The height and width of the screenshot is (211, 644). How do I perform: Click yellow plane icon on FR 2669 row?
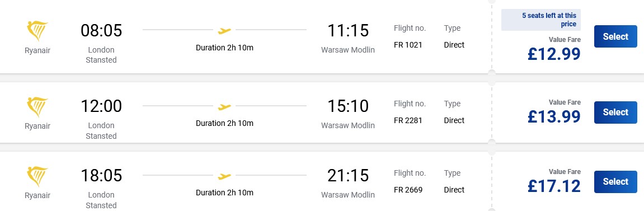tap(224, 176)
